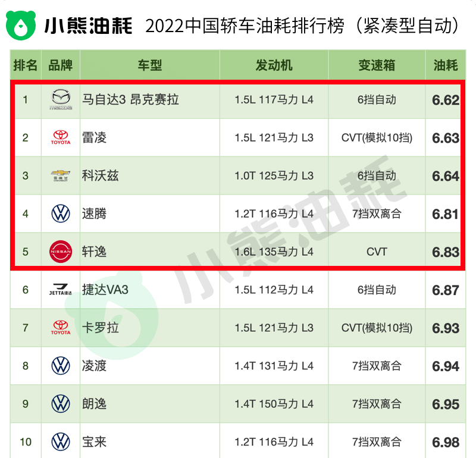476x458 pixels.
Task: Click the 1.4T 150马力 L4 engine cell
Action: point(274,404)
